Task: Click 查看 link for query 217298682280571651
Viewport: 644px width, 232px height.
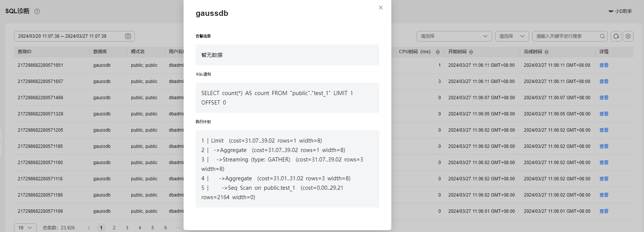Action: 604,65
